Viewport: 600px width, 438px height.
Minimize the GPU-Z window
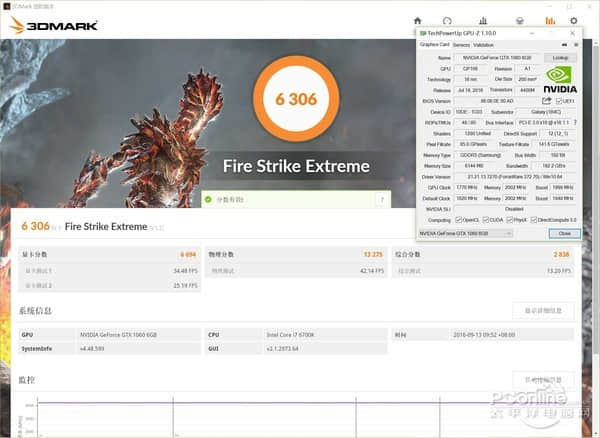pos(532,33)
